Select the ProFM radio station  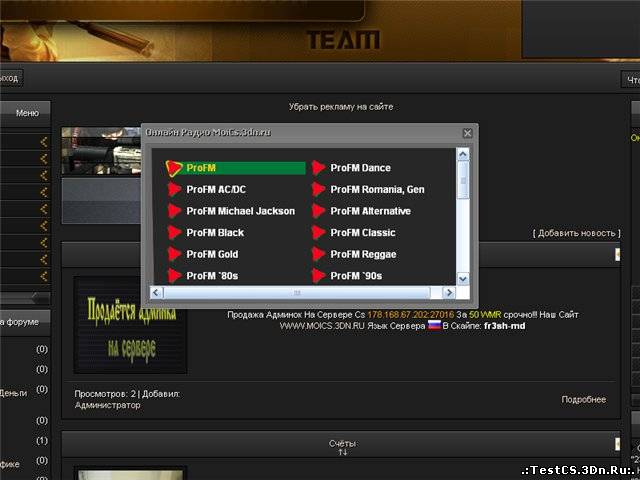pos(201,168)
